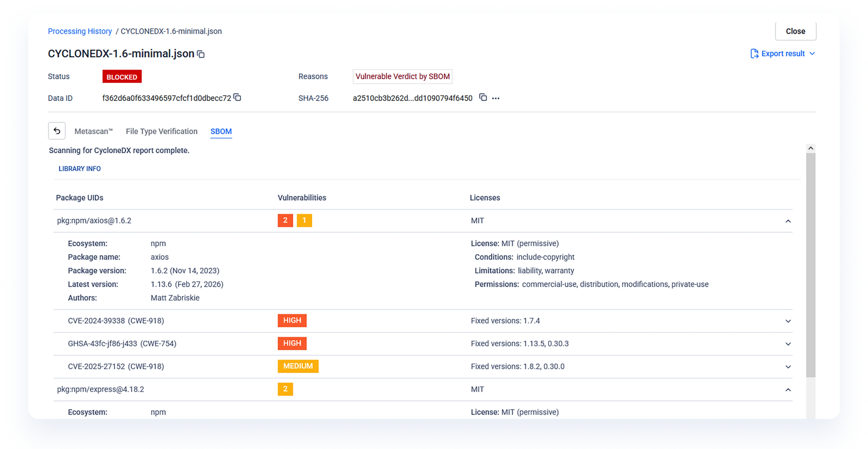Copy the file name CYCLONEDX-1.6-minimal.json
The height and width of the screenshot is (449, 868).
(x=201, y=54)
